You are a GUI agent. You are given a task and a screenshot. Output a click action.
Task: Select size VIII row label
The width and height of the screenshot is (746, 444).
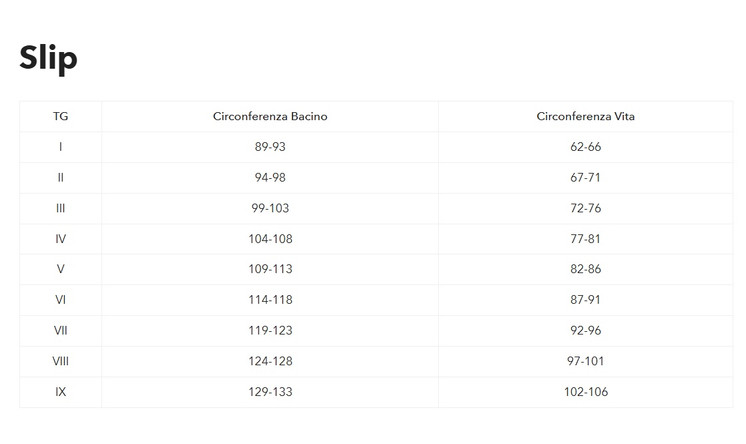click(61, 361)
